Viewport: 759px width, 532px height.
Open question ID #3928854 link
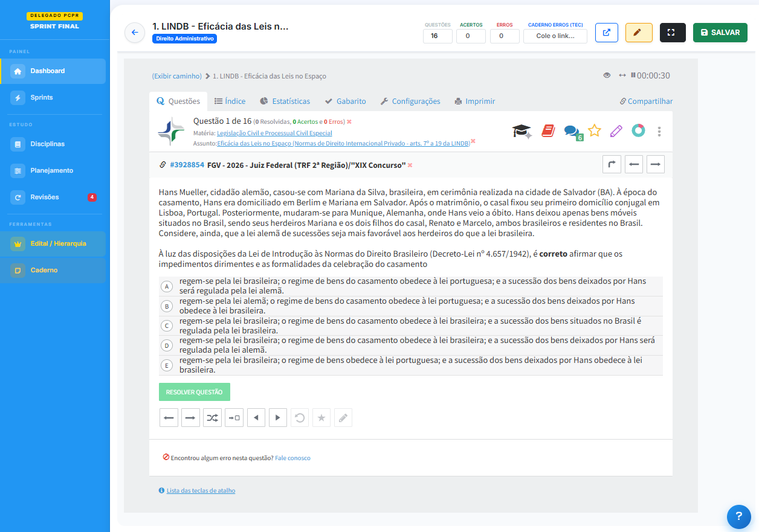tap(187, 165)
